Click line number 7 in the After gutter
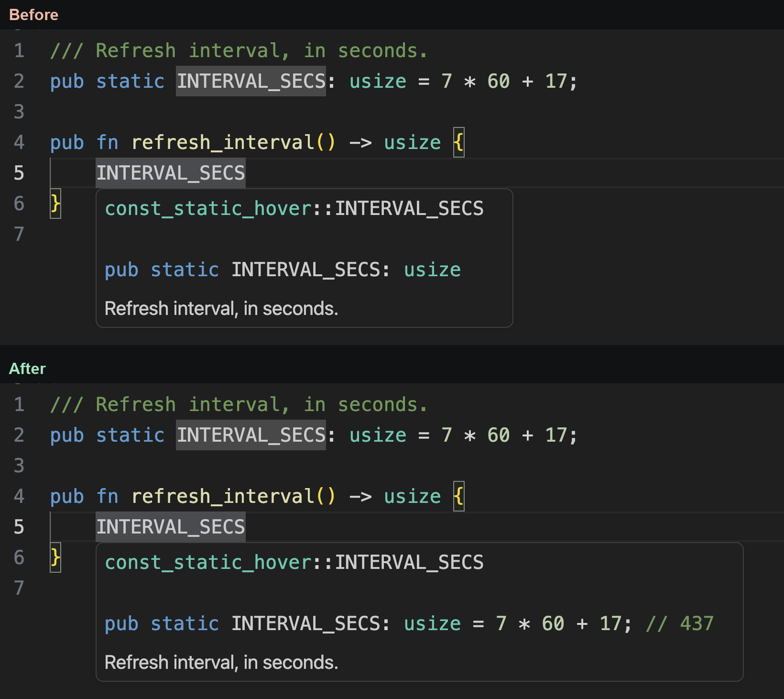Screen dimensions: 784x699 pyautogui.click(x=19, y=588)
